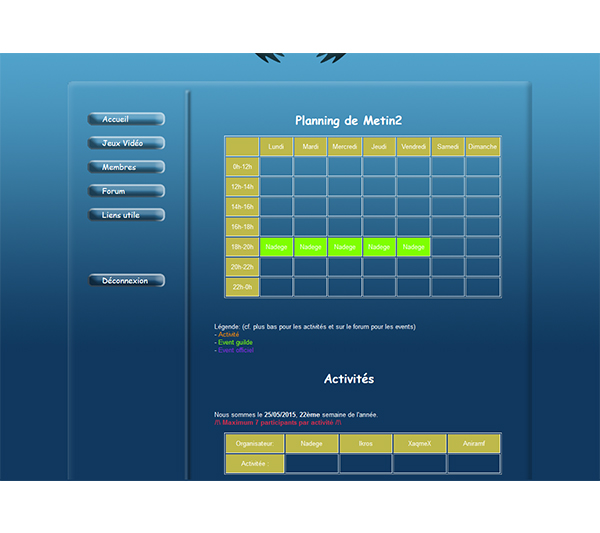This screenshot has width=600, height=533.
Task: Click the empty Samedi 18h-20h cell
Action: [448, 247]
